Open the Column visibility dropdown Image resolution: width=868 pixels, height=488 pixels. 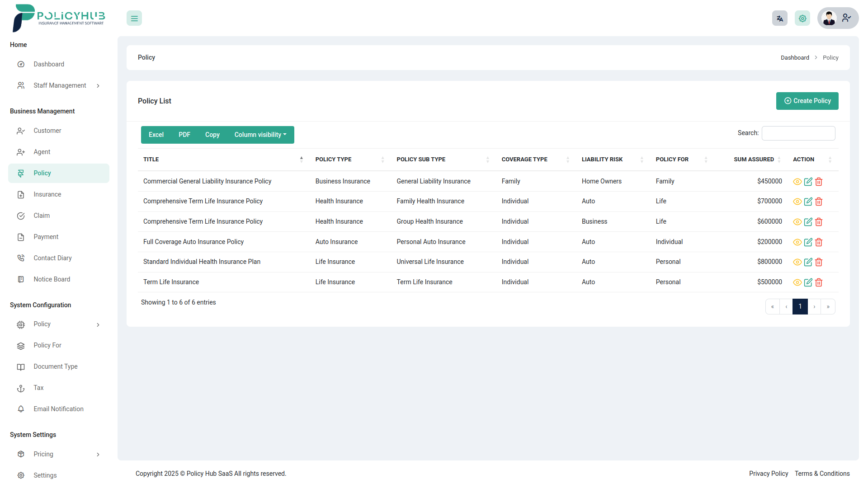coord(260,135)
